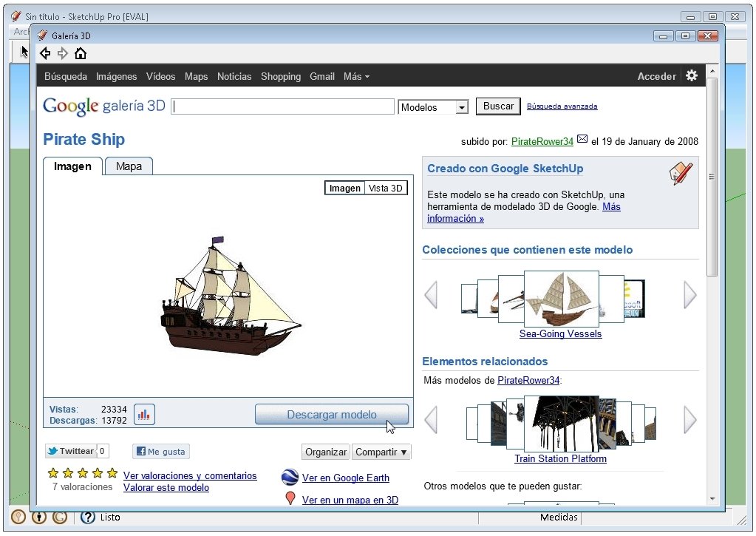The height and width of the screenshot is (536, 756).
Task: Click the Buscar button
Action: click(x=498, y=106)
